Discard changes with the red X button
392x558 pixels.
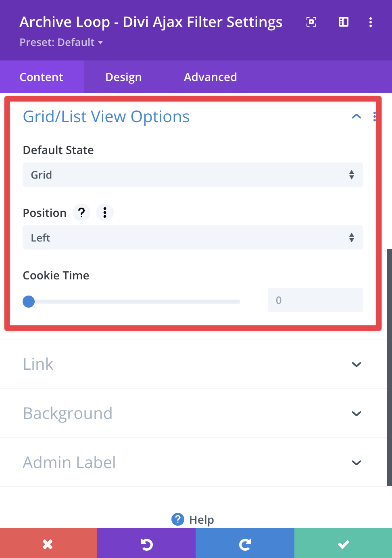pos(48,544)
